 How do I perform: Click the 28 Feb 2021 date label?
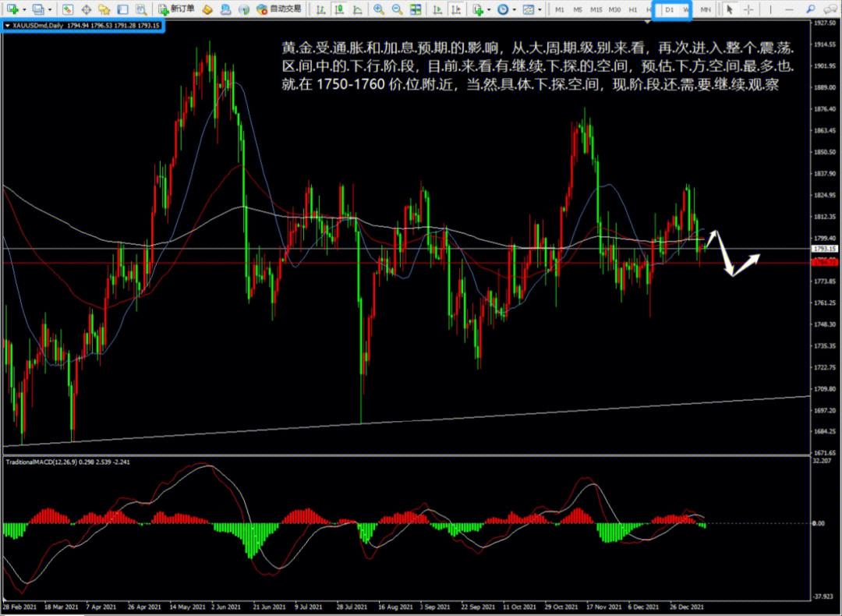point(19,607)
